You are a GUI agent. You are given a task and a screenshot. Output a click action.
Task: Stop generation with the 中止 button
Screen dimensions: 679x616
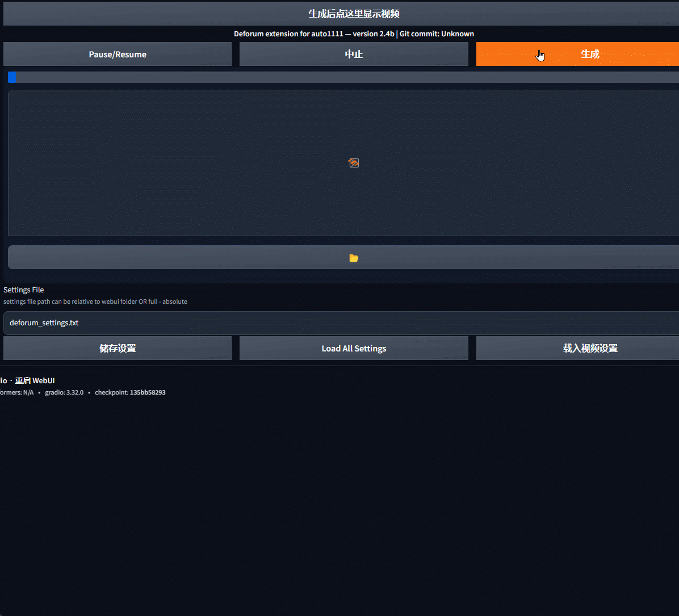click(x=354, y=54)
